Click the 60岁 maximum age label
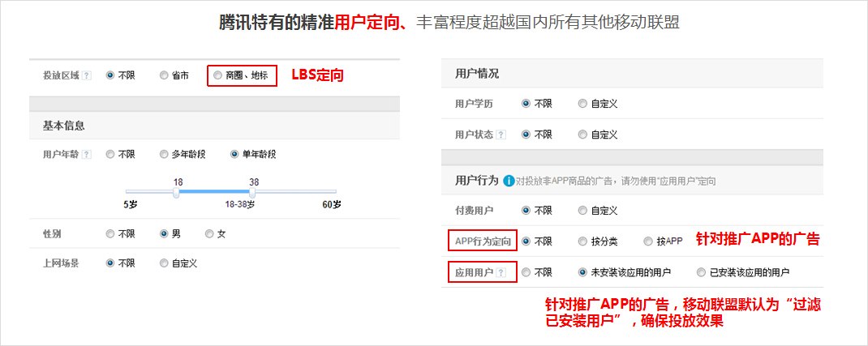Image resolution: width=868 pixels, height=346 pixels. (x=332, y=204)
